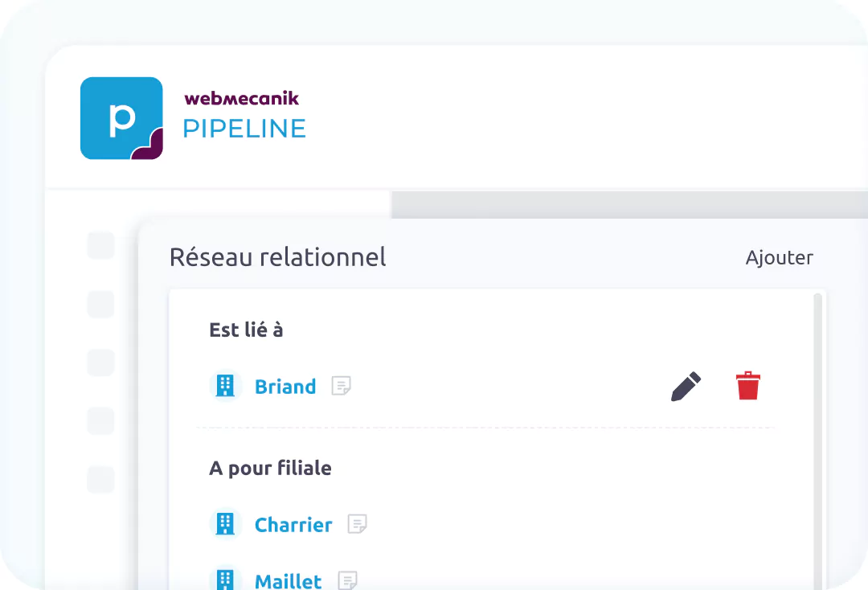This screenshot has width=868, height=590.
Task: Open the note icon beside Maillet
Action: [x=348, y=580]
